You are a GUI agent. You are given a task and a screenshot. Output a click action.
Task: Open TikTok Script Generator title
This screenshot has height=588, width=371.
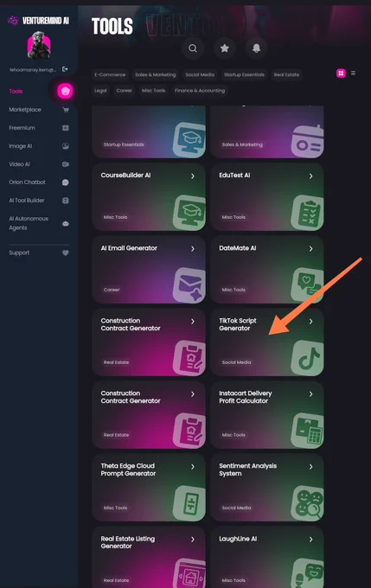pyautogui.click(x=238, y=324)
